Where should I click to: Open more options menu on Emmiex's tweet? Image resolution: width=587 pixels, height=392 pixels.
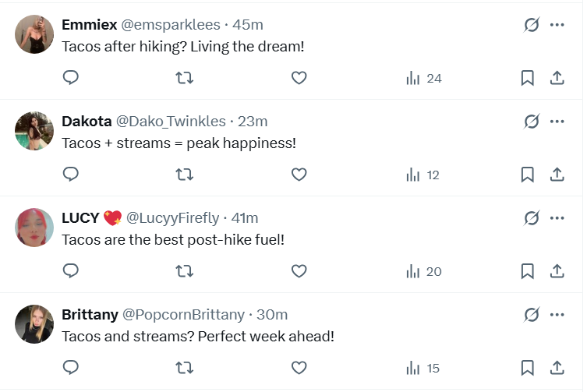pos(557,25)
